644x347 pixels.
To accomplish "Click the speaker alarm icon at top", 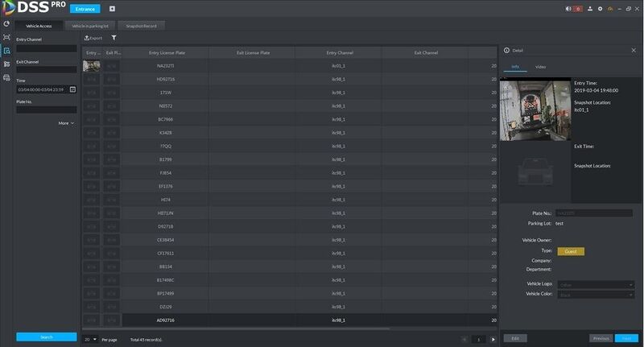I will pos(568,9).
